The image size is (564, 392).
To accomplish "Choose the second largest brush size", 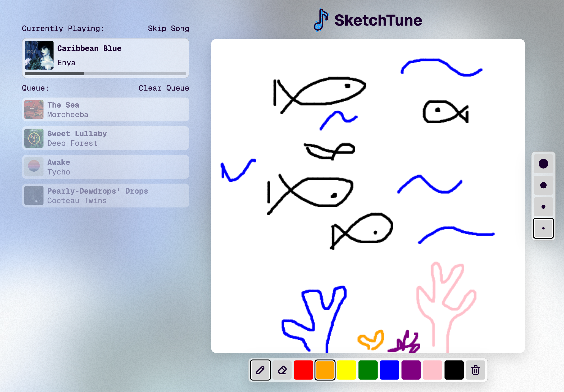I will [x=543, y=185].
